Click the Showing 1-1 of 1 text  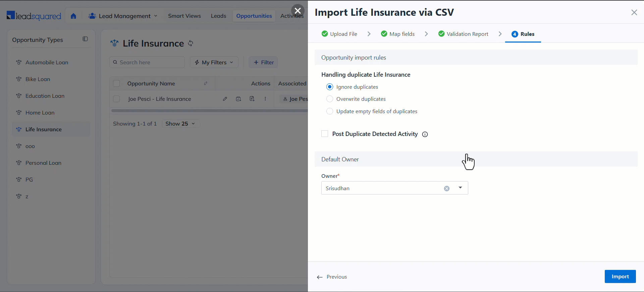135,124
